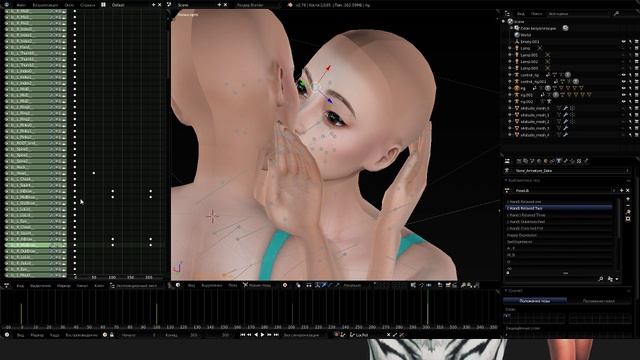Jump to the start frame
The width and height of the screenshot is (640, 360).
(243, 335)
